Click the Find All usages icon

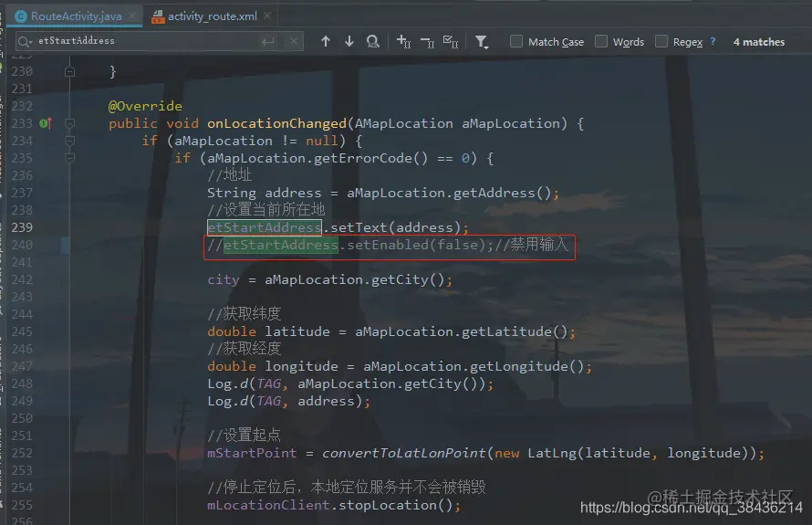click(372, 41)
